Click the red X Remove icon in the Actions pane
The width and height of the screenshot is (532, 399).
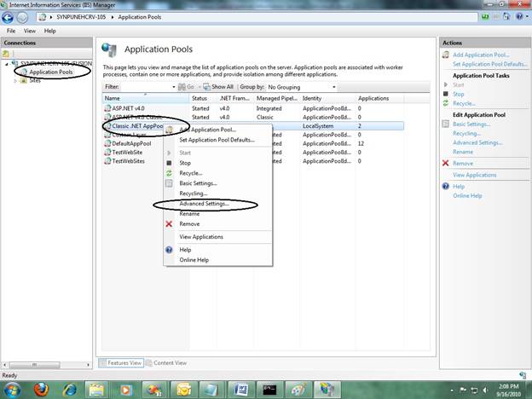(x=446, y=163)
